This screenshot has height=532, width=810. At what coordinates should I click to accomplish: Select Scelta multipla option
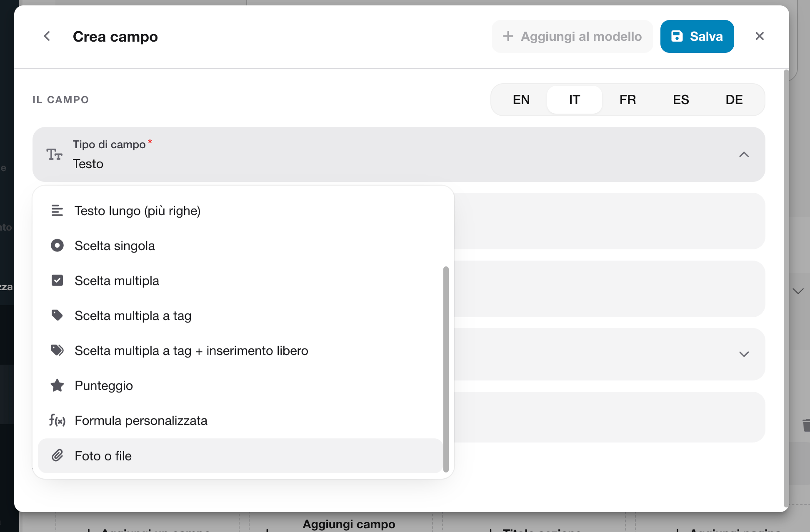[x=240, y=281]
